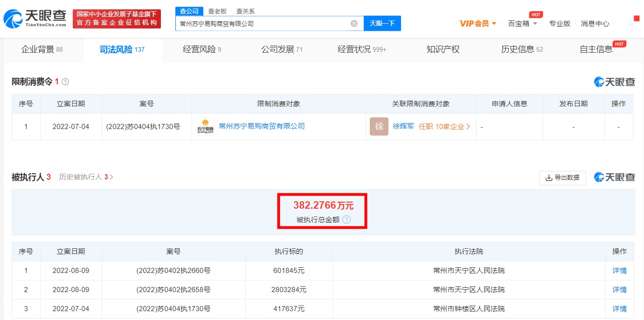Clear the search box with the X icon
644x320 pixels.
point(354,23)
